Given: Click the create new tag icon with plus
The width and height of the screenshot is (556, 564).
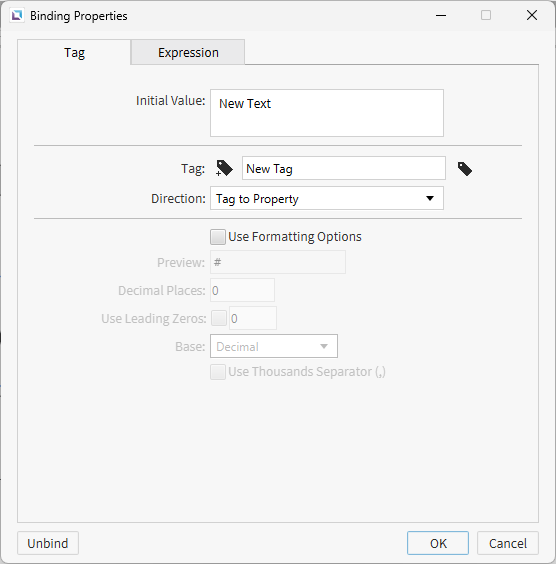Looking at the screenshot, I should point(224,168).
